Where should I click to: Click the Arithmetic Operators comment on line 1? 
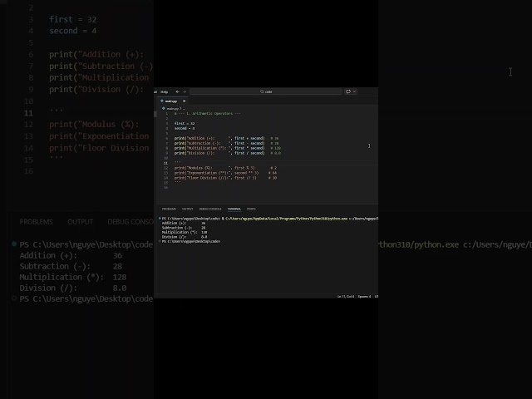tap(207, 114)
